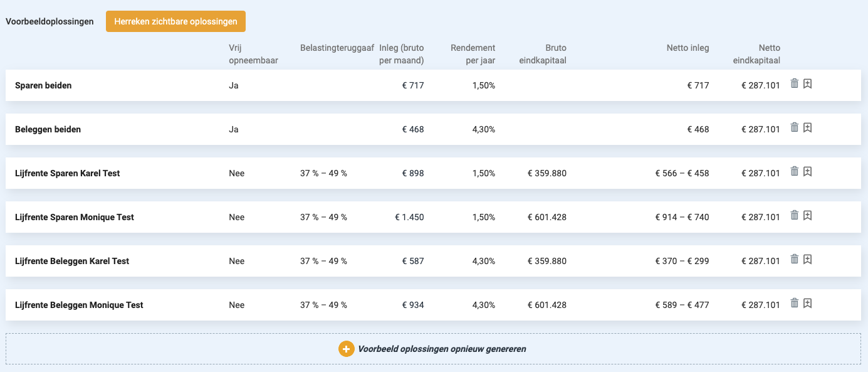This screenshot has width=868, height=372.
Task: Click trash icon for Beleggen beiden
Action: point(795,127)
